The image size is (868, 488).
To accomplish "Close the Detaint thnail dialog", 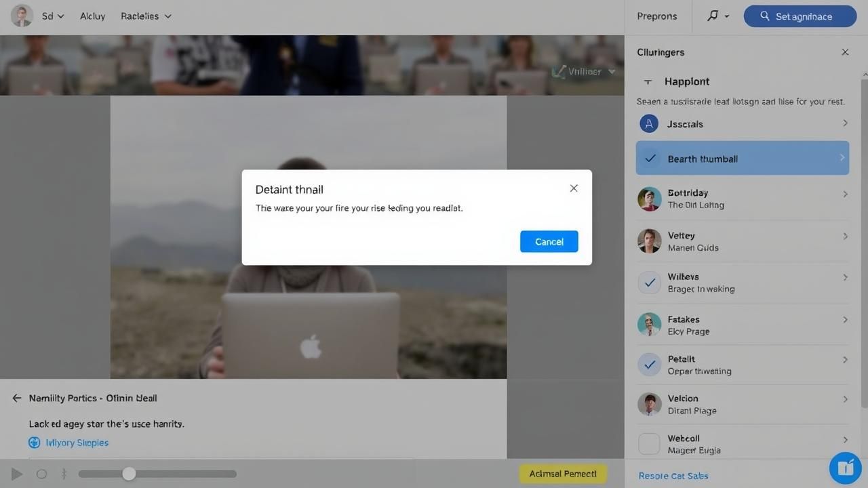I will 574,188.
